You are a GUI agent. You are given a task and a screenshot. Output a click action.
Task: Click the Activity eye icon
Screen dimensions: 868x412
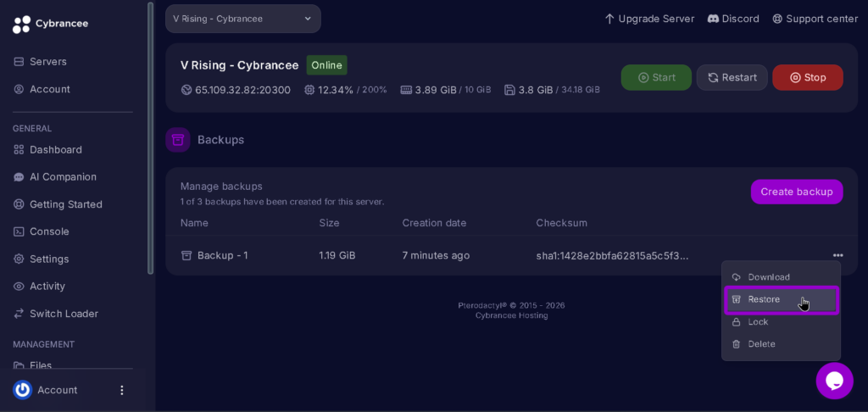click(x=19, y=287)
